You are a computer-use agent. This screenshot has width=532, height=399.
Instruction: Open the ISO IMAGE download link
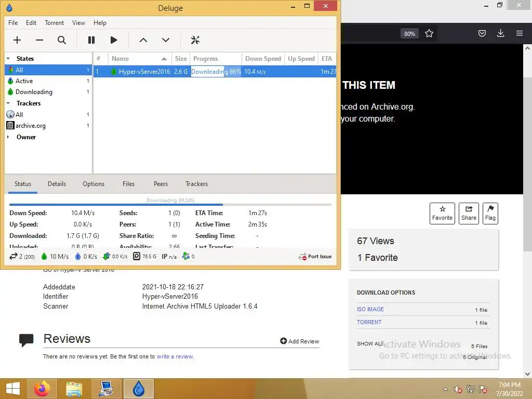tap(370, 309)
